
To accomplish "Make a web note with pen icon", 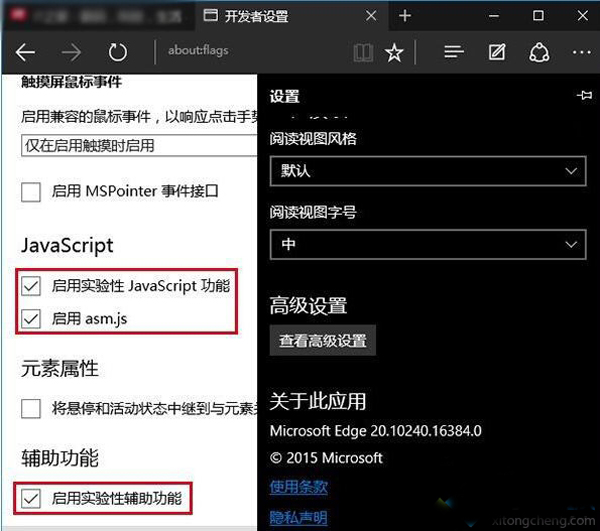I will pos(497,52).
